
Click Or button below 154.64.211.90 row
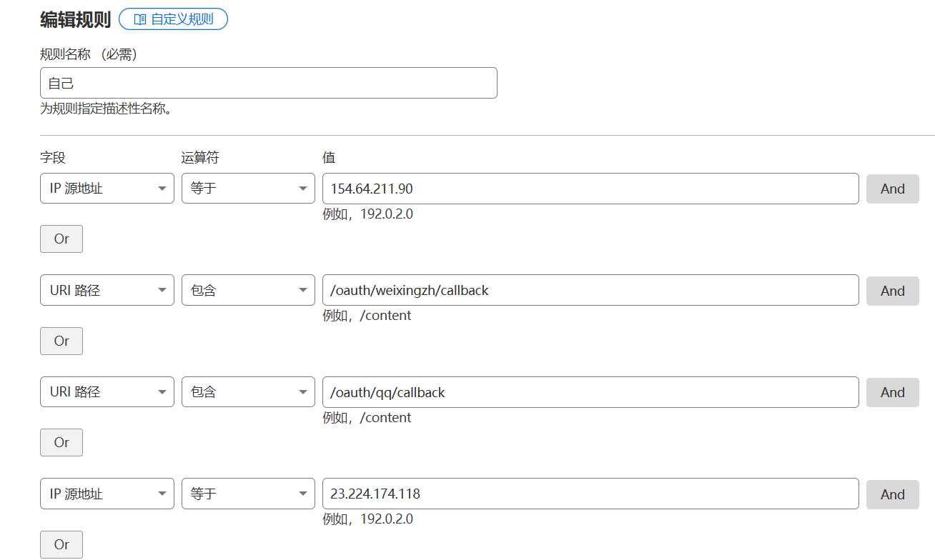coord(61,239)
